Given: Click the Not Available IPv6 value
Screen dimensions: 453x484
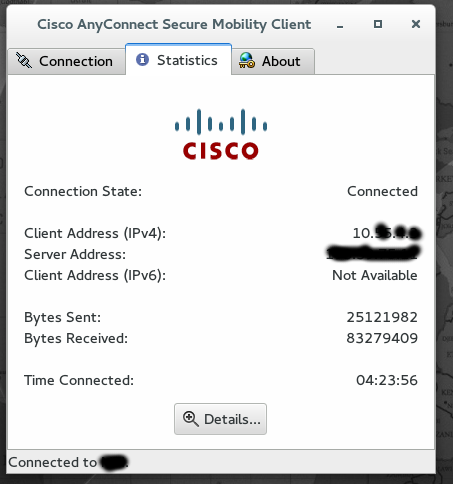Looking at the screenshot, I should [x=375, y=275].
